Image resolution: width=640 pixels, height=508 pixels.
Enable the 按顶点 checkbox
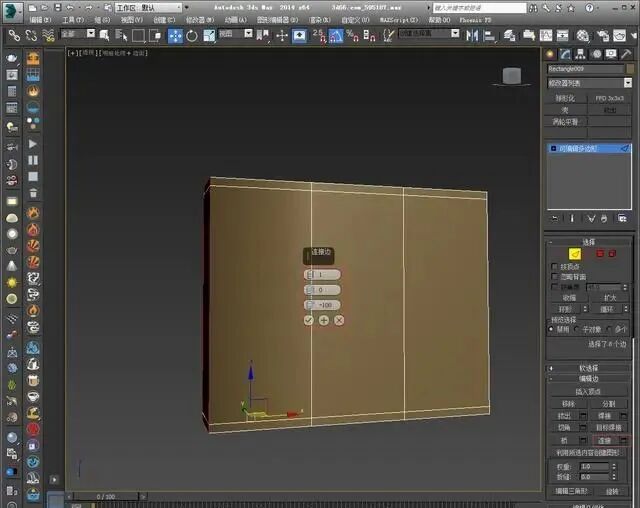click(x=554, y=266)
